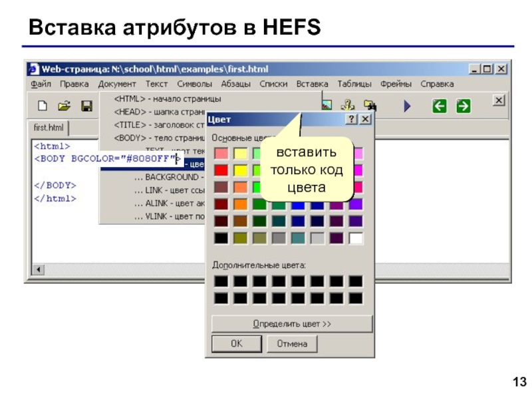Click the blue run arrow icon
The width and height of the screenshot is (532, 399).
(408, 106)
